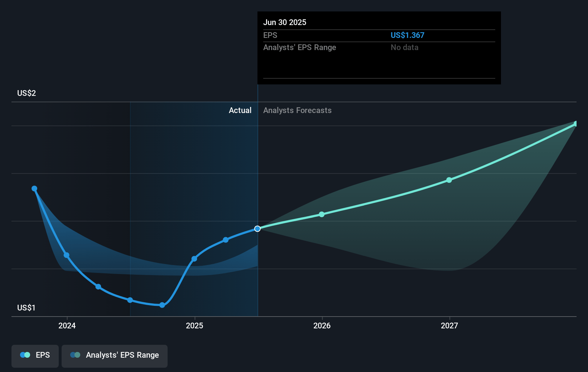Click the 2027 x-axis label
The height and width of the screenshot is (372, 588).
click(449, 325)
